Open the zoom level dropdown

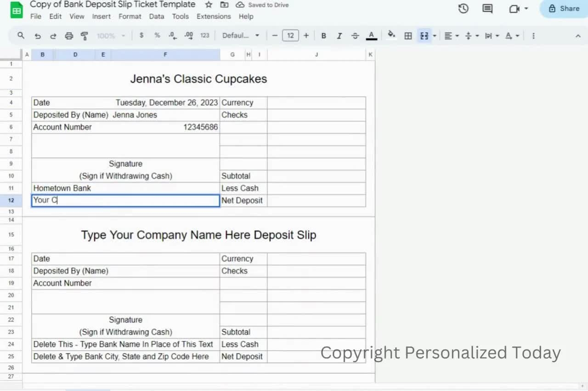[111, 36]
